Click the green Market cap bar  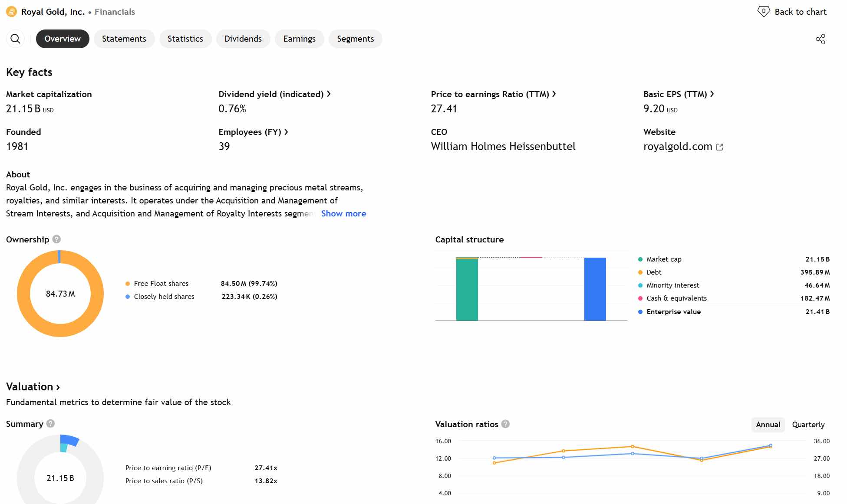467,290
